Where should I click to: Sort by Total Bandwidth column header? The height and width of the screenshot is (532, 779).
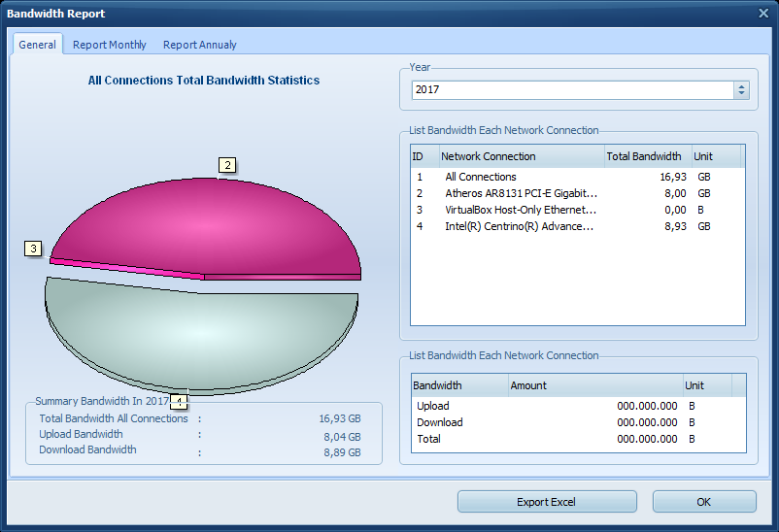click(648, 156)
